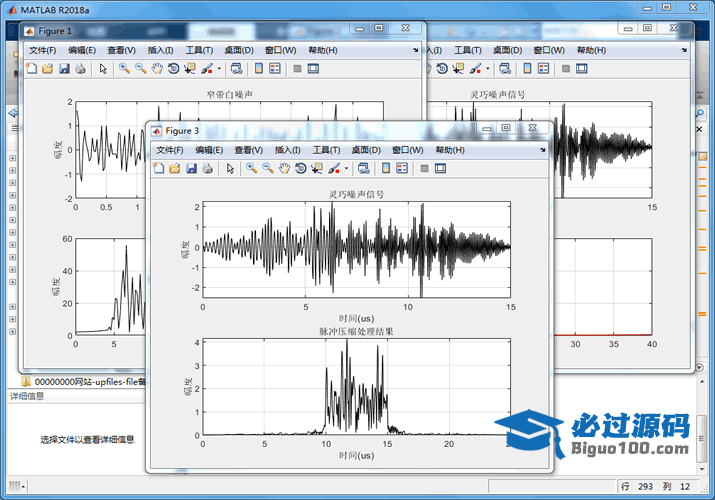Open 帮助(H) menu in Figure 3
The image size is (715, 500).
(x=450, y=150)
